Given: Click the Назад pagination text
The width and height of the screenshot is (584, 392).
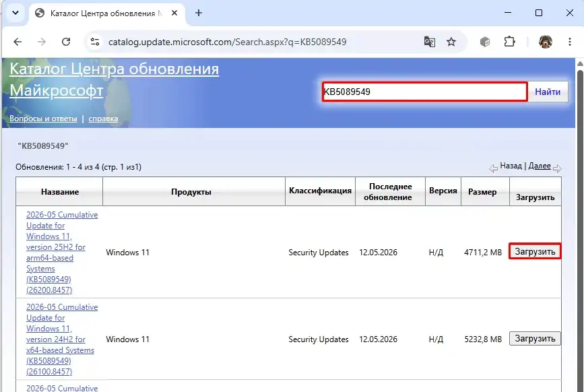Looking at the screenshot, I should click(x=511, y=166).
